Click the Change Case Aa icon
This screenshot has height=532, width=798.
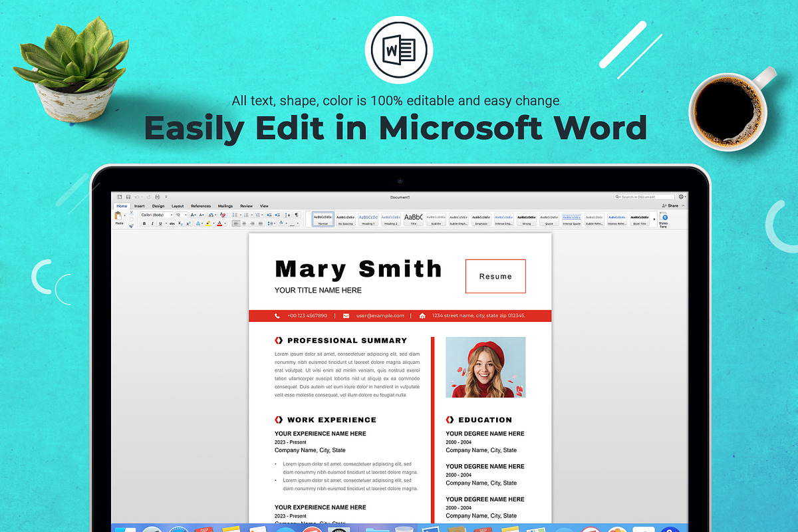point(210,215)
